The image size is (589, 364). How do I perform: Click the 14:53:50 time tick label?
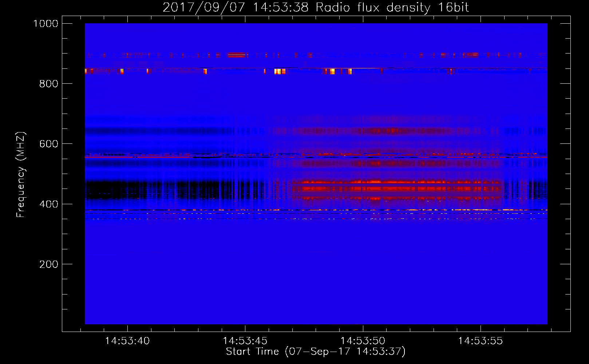coord(363,341)
